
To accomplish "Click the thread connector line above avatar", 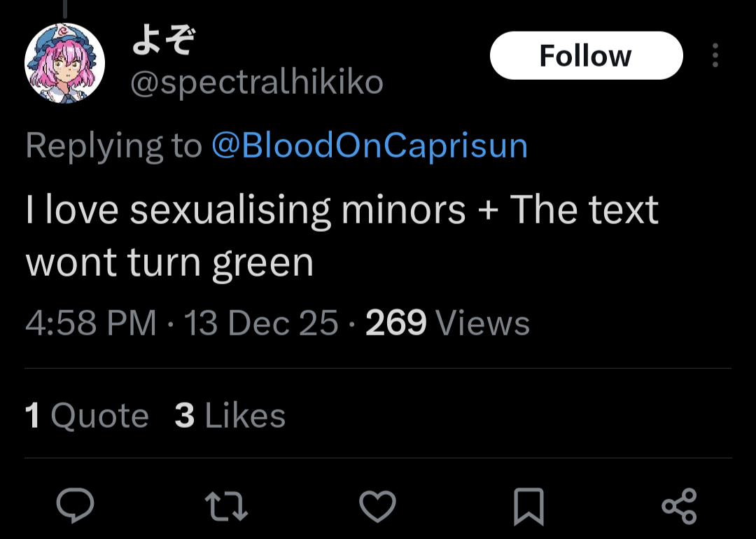I will click(65, 9).
